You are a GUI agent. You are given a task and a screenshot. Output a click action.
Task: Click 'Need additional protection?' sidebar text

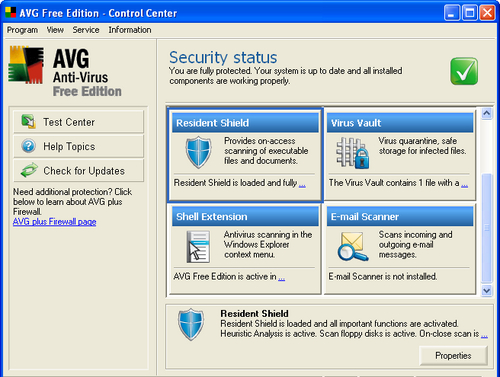pyautogui.click(x=72, y=202)
